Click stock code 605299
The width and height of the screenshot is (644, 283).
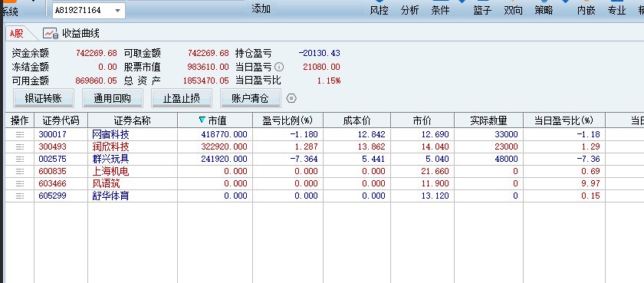click(53, 196)
